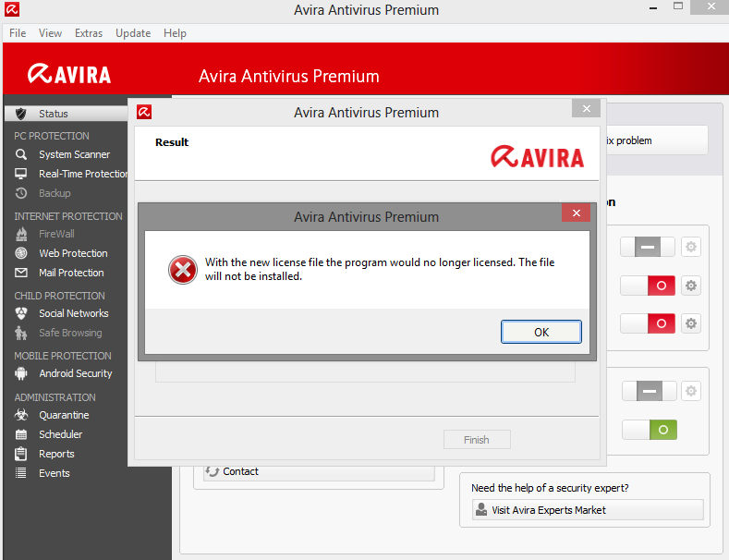
Task: Click the Quarantine biohazard icon
Action: 21,414
